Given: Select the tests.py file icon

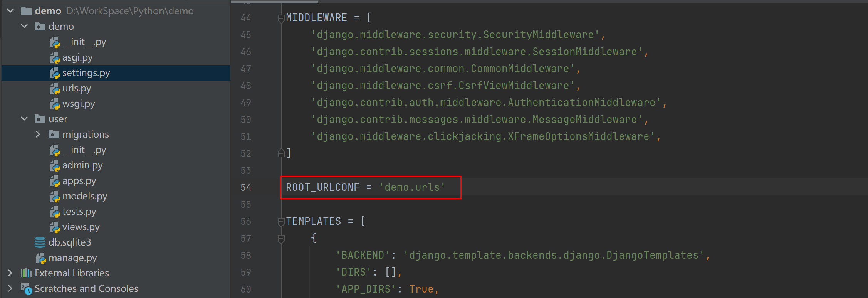Looking at the screenshot, I should point(55,212).
